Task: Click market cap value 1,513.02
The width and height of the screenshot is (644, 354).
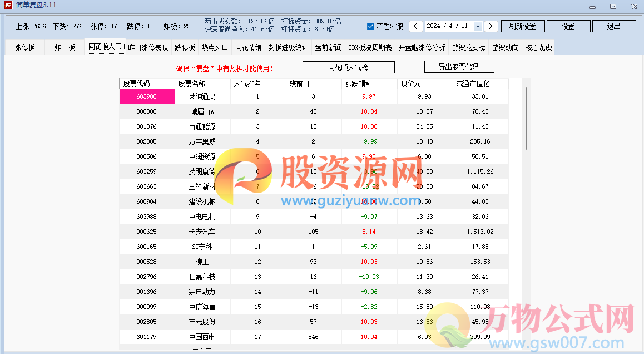Action: tap(480, 232)
